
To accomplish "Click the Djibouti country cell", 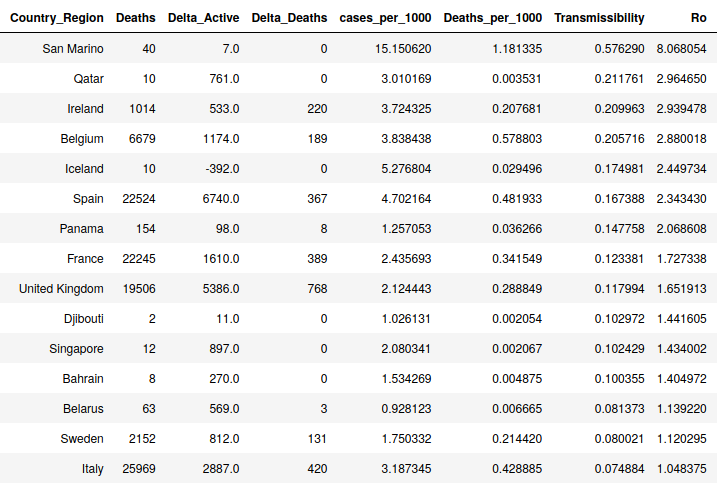I will (x=80, y=319).
